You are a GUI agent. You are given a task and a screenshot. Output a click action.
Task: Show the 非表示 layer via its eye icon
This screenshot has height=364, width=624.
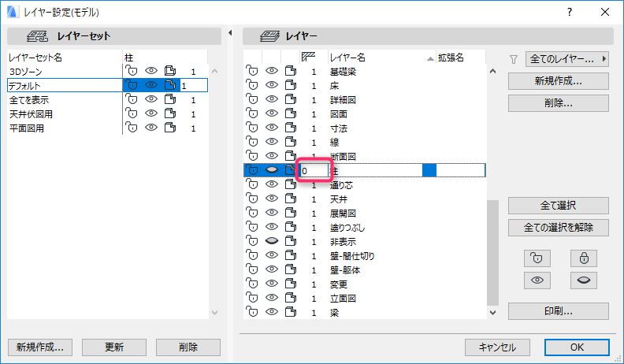point(271,241)
